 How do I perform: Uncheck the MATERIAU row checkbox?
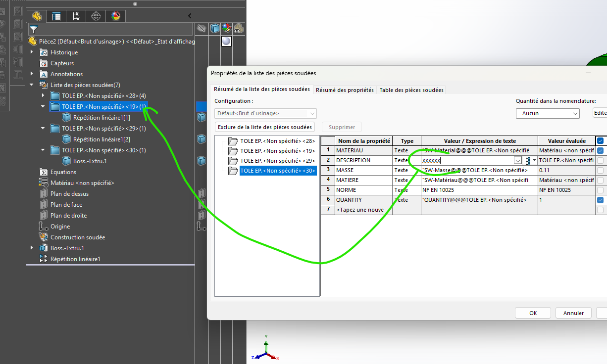coord(600,150)
